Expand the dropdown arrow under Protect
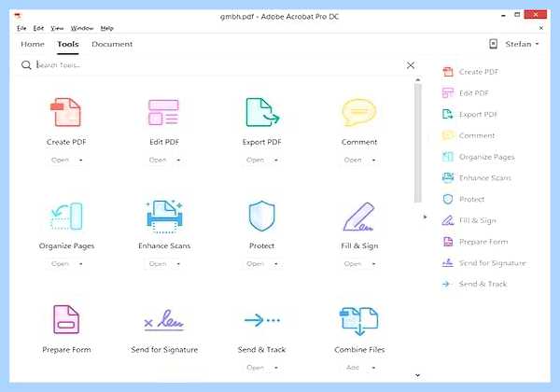Viewport: 560px width, 392px height. click(276, 264)
